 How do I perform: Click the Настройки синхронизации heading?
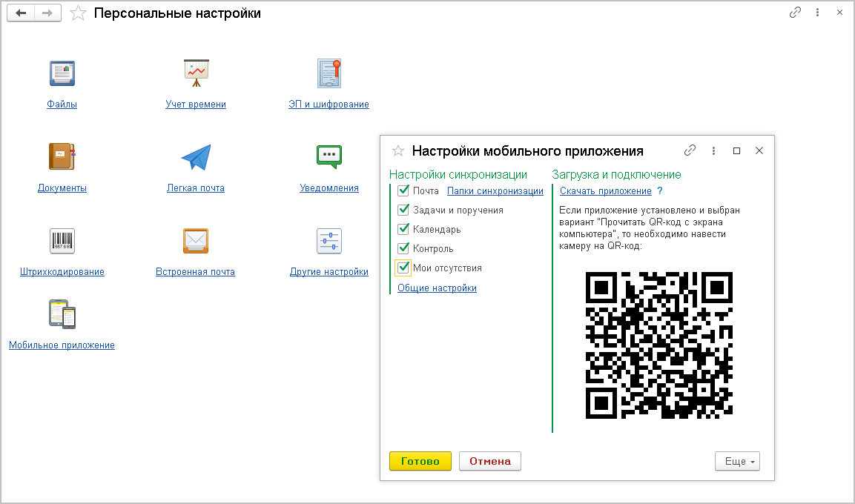click(458, 174)
